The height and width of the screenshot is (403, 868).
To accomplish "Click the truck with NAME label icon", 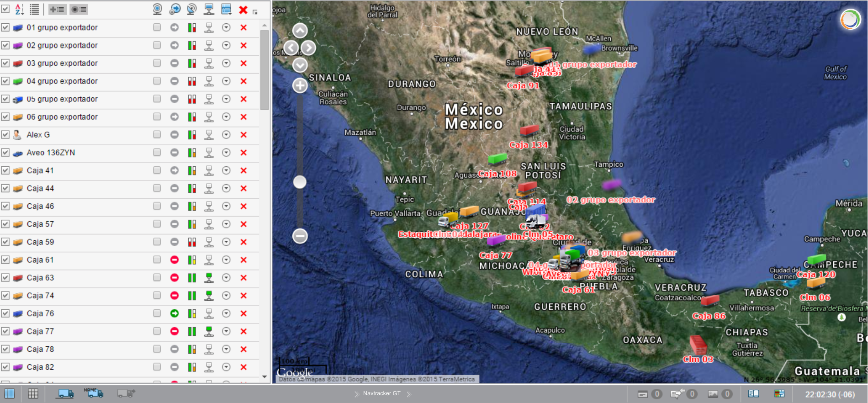I will (x=94, y=393).
